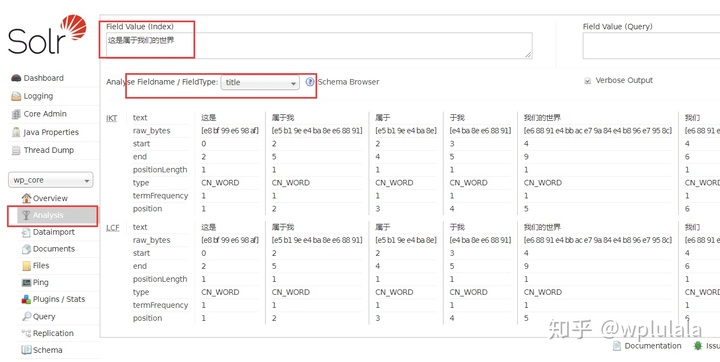Click the LCF filter abbreviation link
This screenshot has width=720, height=362.
click(112, 227)
